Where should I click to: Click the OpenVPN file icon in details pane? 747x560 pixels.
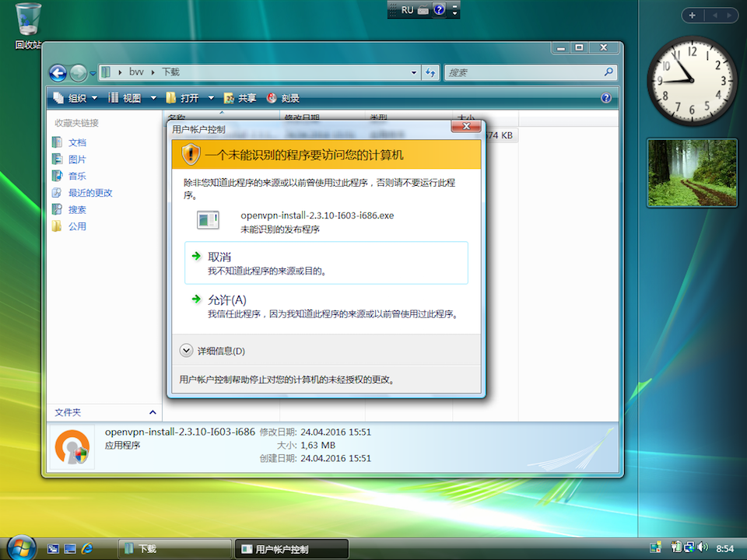[x=72, y=446]
